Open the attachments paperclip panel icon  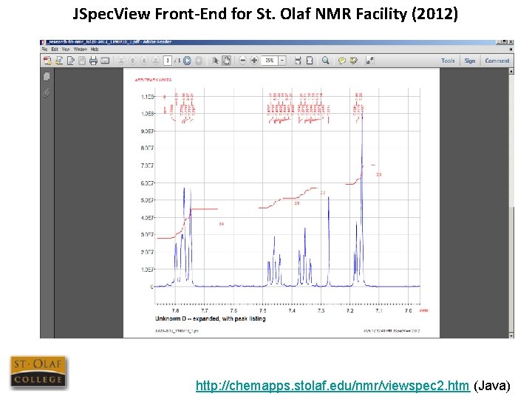[x=47, y=92]
